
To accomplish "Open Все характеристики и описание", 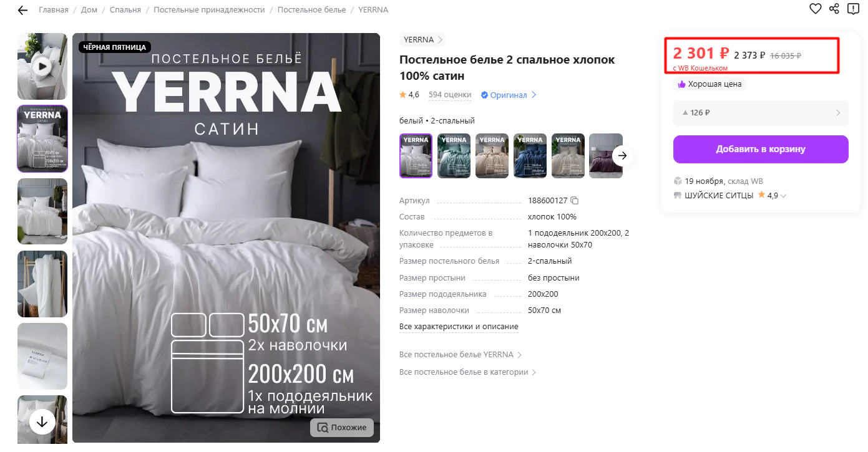I will [459, 327].
